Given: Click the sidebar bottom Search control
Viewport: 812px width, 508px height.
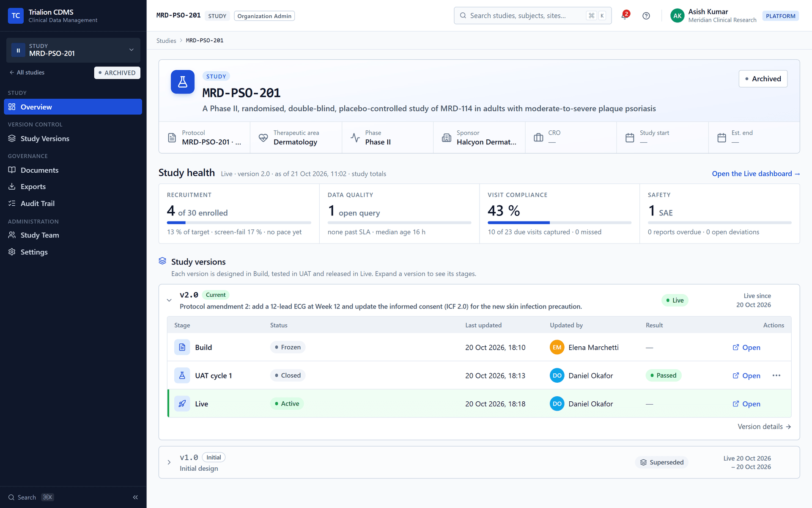Looking at the screenshot, I should coord(31,497).
